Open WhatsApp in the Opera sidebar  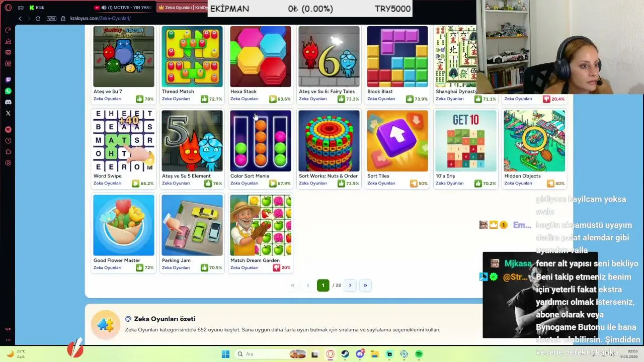(x=8, y=91)
